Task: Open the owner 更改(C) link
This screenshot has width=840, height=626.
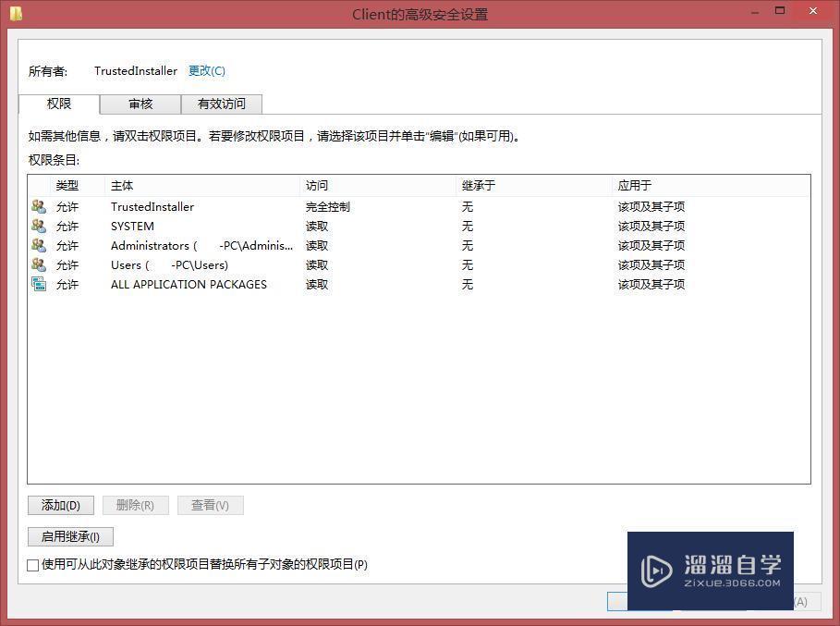Action: (x=207, y=70)
